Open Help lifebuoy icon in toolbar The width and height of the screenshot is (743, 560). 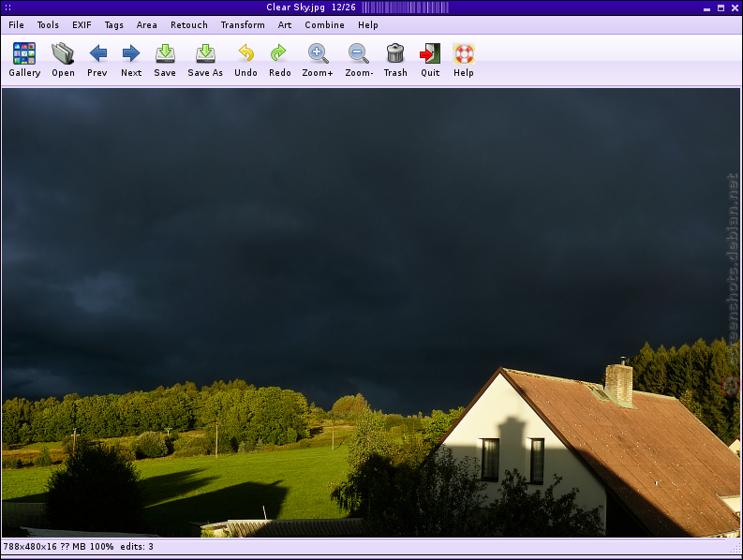click(464, 53)
